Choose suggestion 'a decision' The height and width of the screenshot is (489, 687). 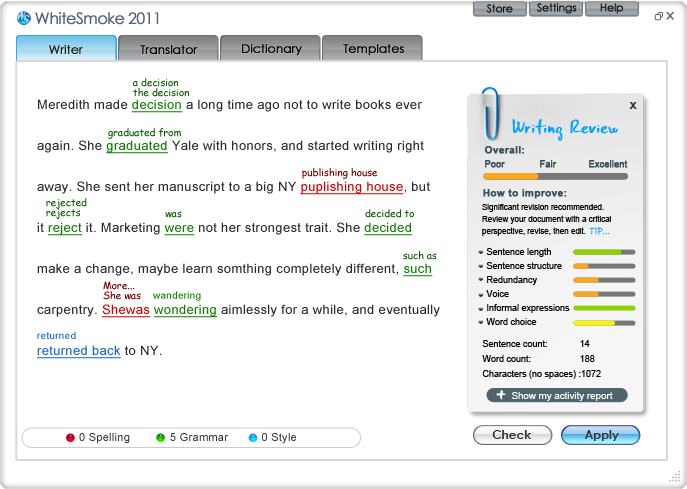coord(156,82)
